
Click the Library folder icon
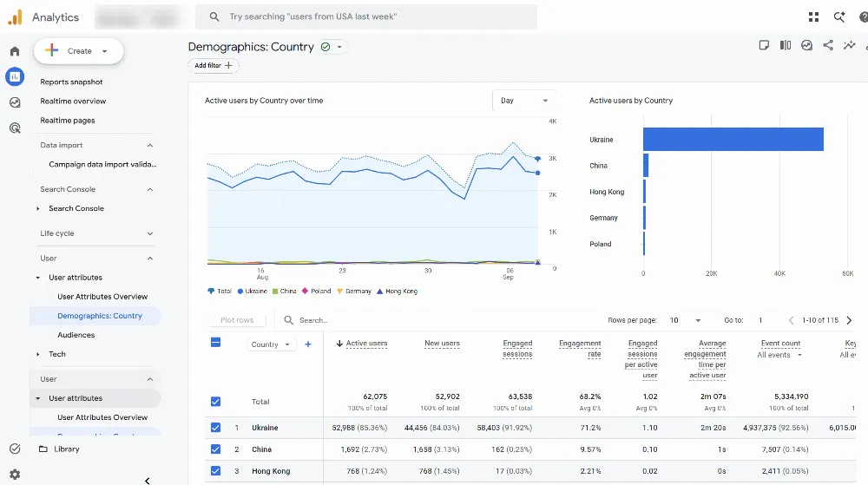43,449
